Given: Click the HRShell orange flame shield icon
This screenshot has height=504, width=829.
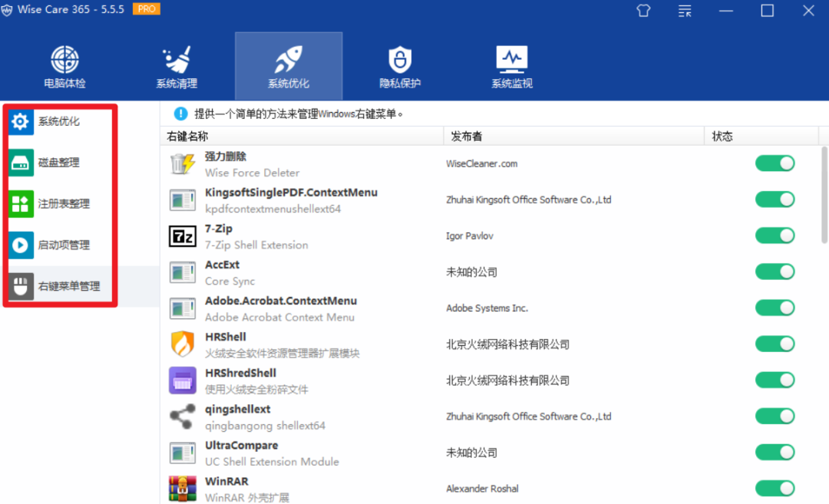Looking at the screenshot, I should click(x=183, y=344).
